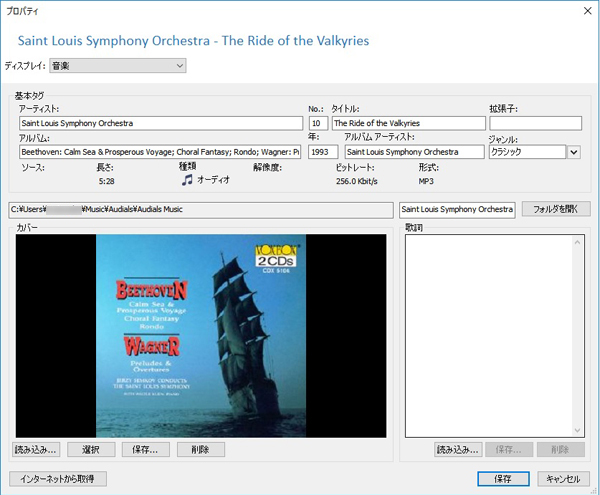Cancel the dialog with キャンセル
The height and width of the screenshot is (495, 600).
[563, 479]
